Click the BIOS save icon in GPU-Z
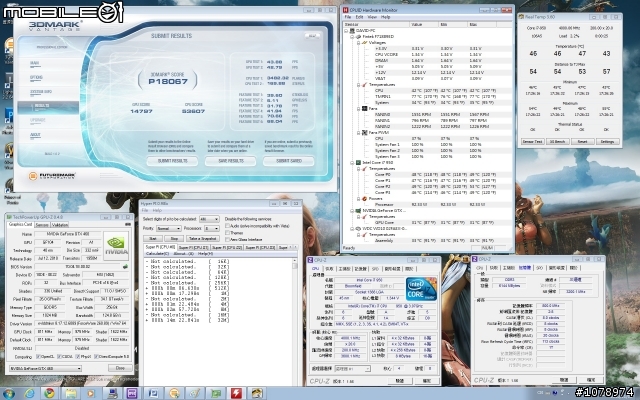Screen dimensions: 640x400 (126, 267)
